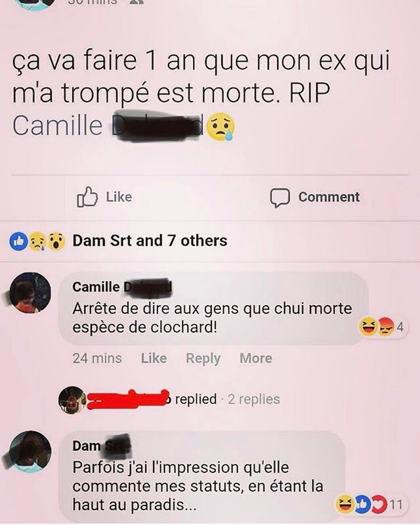The width and height of the screenshot is (420, 525).
Task: Click the laughing reaction on Camille's comment
Action: point(367,327)
